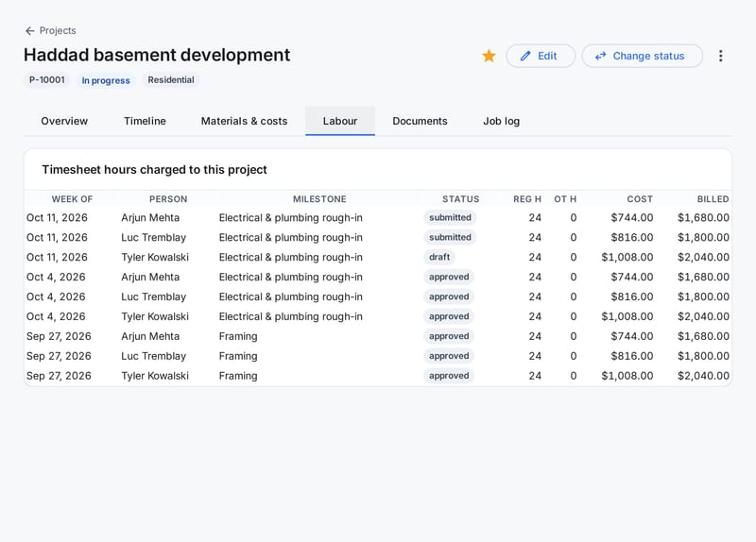
Task: Click Arjun Mehta in Oct 11 row
Action: pos(150,218)
